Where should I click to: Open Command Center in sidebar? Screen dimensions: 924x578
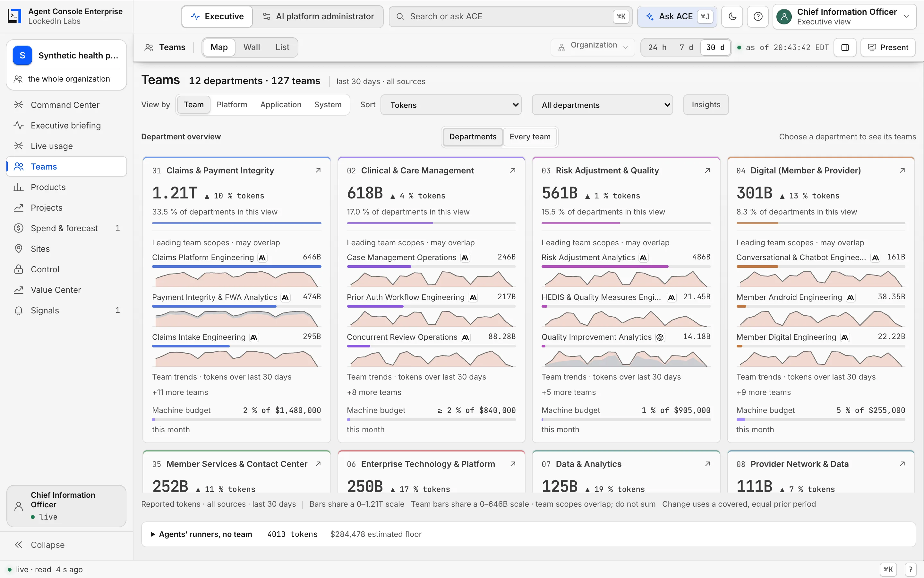[66, 105]
